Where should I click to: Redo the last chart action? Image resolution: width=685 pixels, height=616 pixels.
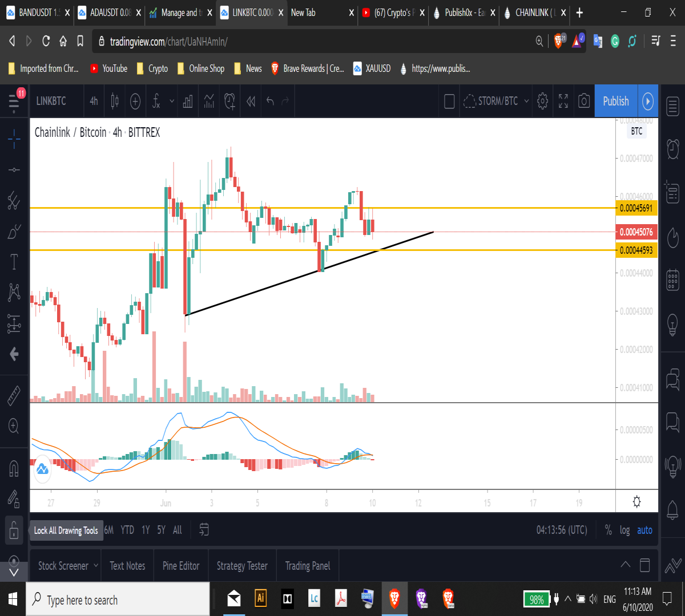click(x=285, y=102)
